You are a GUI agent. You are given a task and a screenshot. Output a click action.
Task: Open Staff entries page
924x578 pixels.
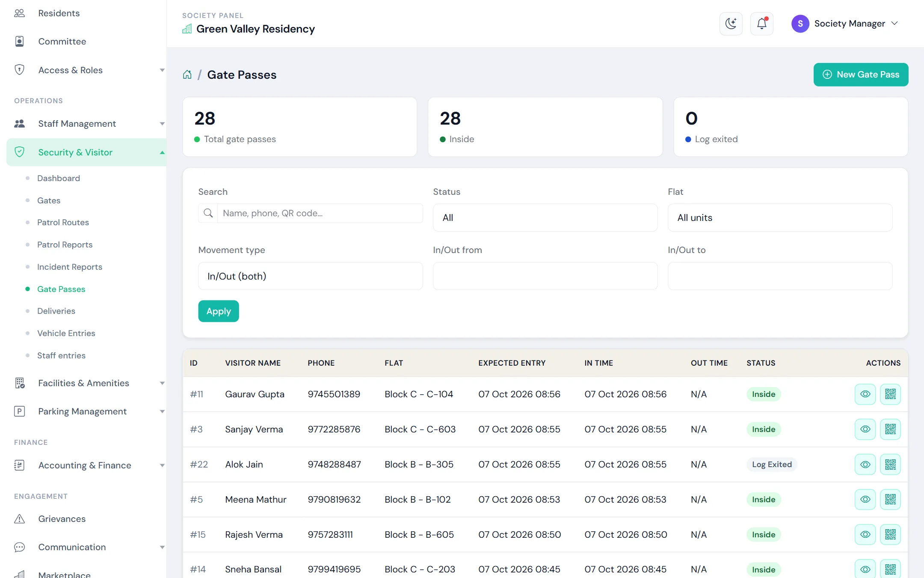(61, 356)
